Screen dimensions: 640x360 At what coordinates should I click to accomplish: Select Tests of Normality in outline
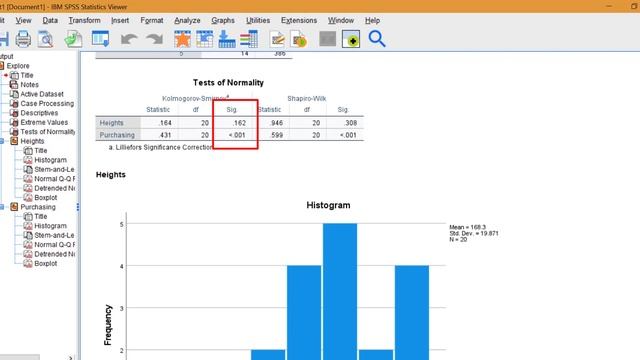click(48, 132)
